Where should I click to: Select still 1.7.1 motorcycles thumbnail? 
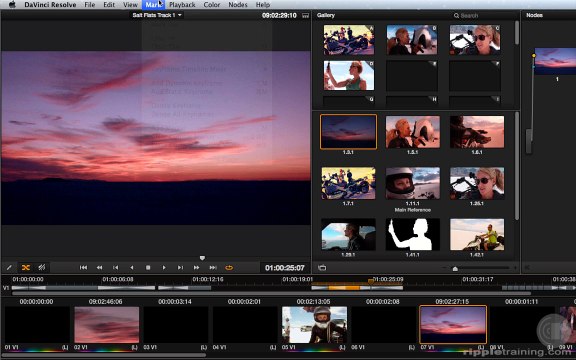[x=348, y=183]
